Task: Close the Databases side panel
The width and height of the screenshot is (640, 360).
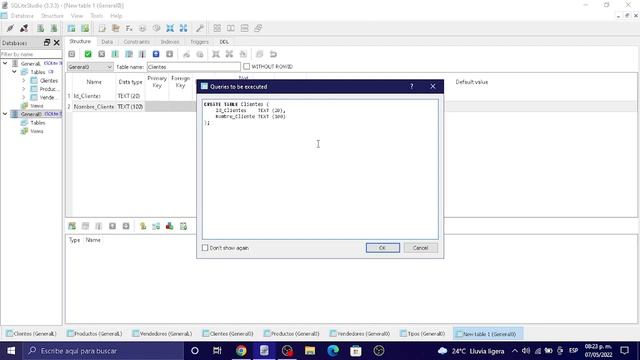Action: click(x=57, y=42)
